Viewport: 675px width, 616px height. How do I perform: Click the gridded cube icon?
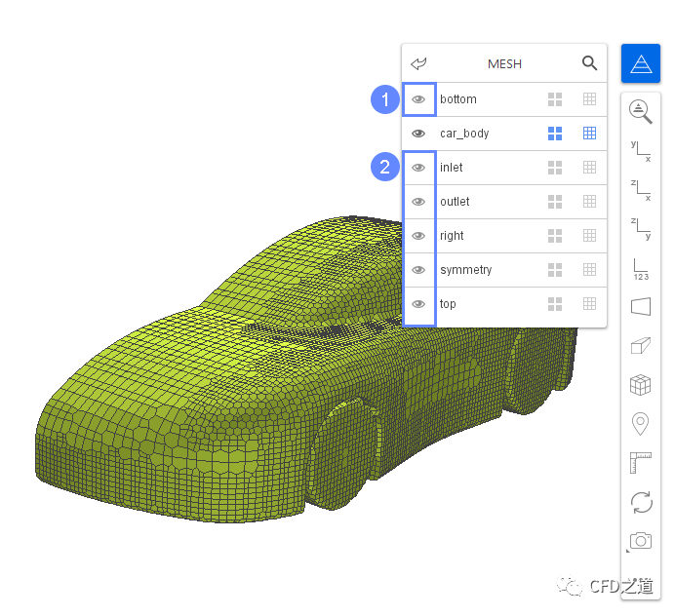(640, 385)
